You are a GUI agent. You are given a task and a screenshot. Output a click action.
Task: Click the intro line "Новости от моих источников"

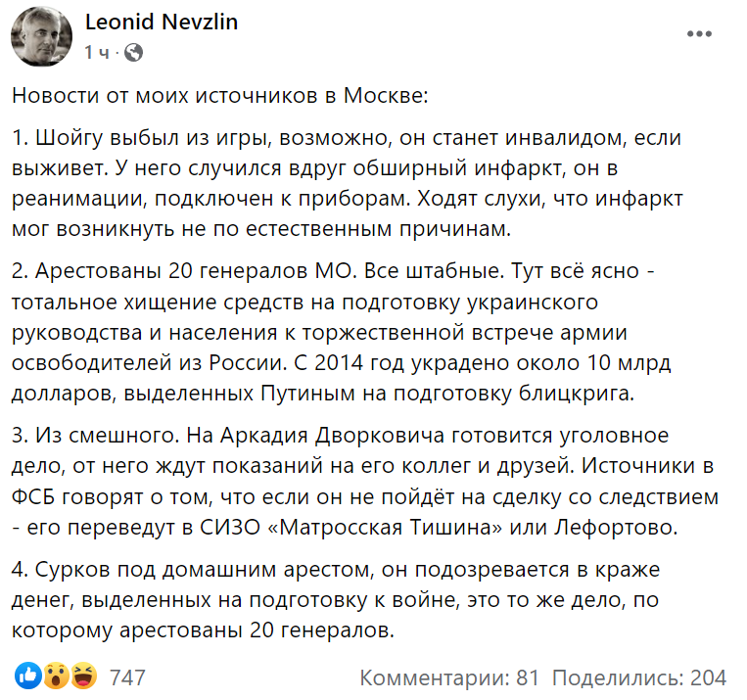click(x=220, y=97)
